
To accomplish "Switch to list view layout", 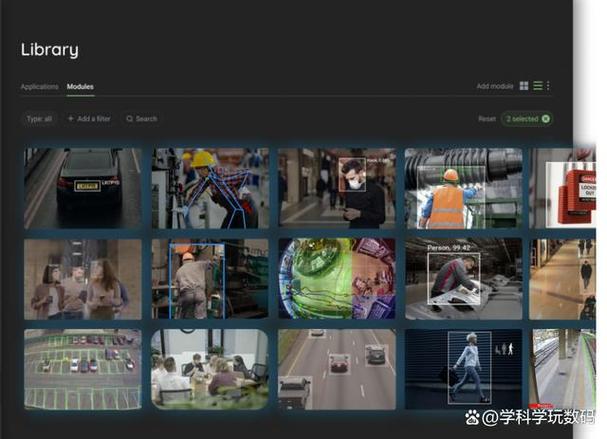I will click(537, 87).
